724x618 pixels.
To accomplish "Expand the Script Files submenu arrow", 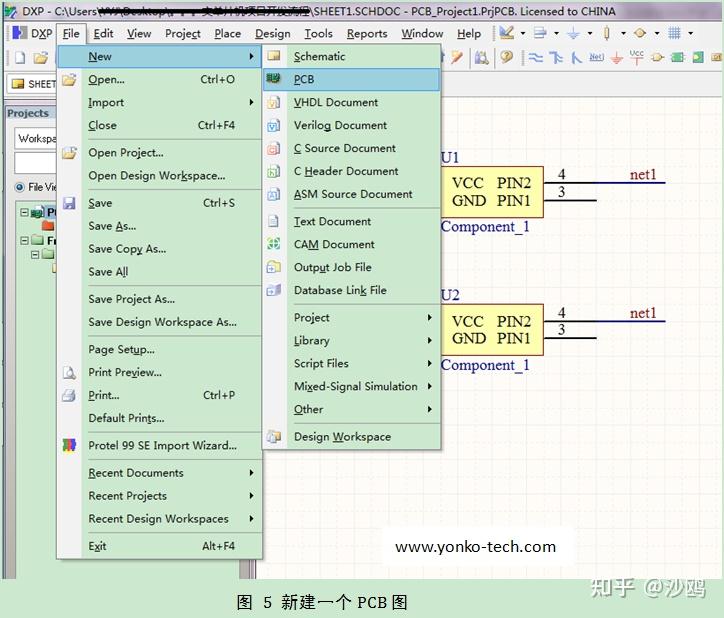I will [x=429, y=364].
